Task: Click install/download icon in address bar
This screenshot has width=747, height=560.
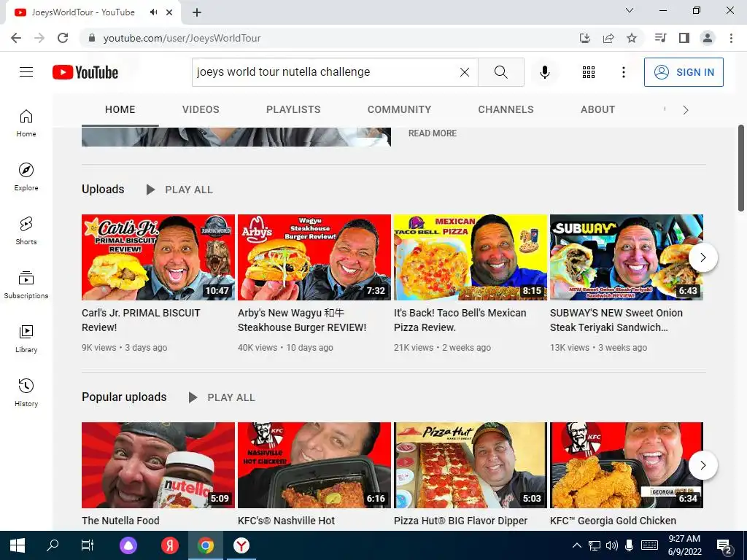Action: tap(585, 38)
